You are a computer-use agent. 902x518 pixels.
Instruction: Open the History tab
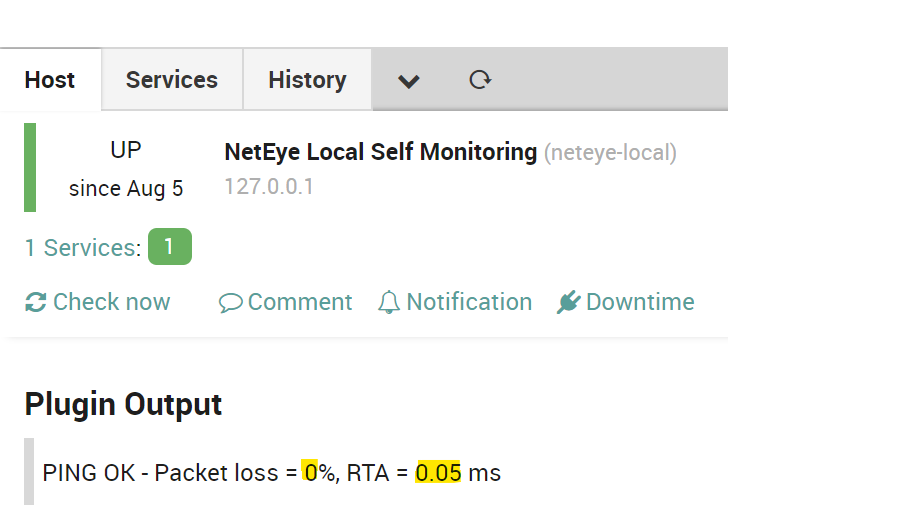pos(307,79)
